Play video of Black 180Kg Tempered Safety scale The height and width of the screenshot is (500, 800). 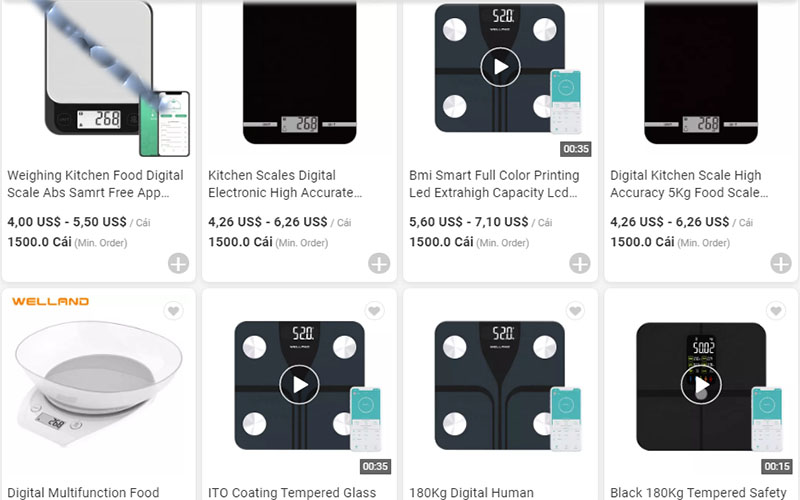point(701,385)
